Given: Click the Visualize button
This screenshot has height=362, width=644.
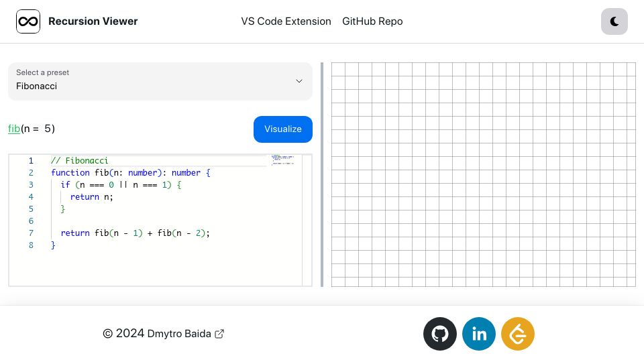Looking at the screenshot, I should point(283,129).
